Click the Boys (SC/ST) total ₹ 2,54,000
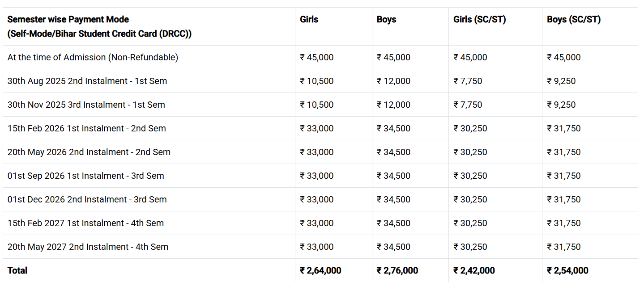644x282 pixels. [567, 270]
